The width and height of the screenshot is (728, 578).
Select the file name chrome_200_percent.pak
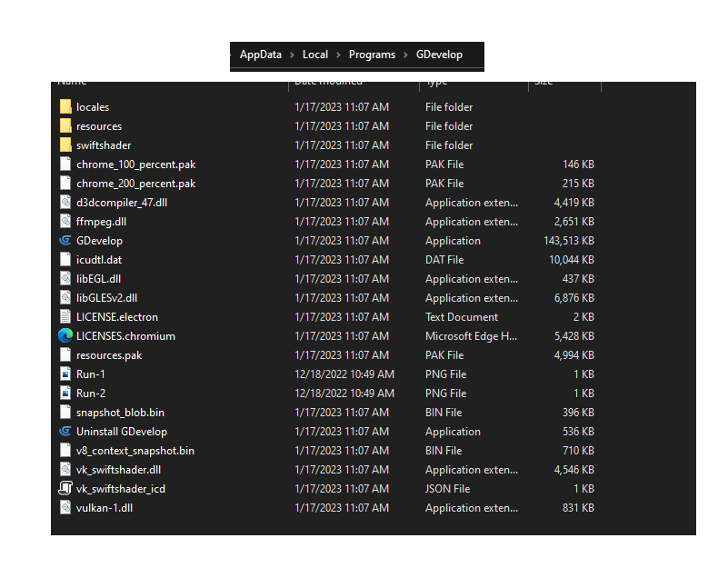click(x=135, y=184)
